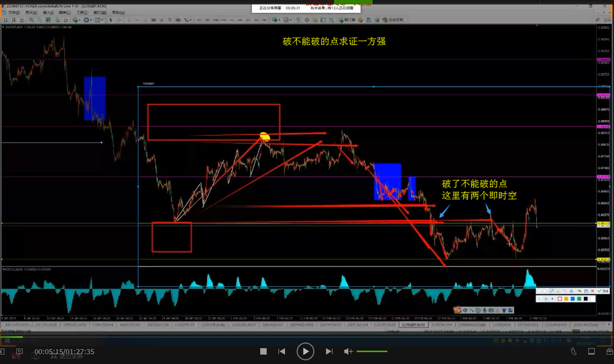
Task: Seek on the video progress bar
Action: pyautogui.click(x=307, y=337)
